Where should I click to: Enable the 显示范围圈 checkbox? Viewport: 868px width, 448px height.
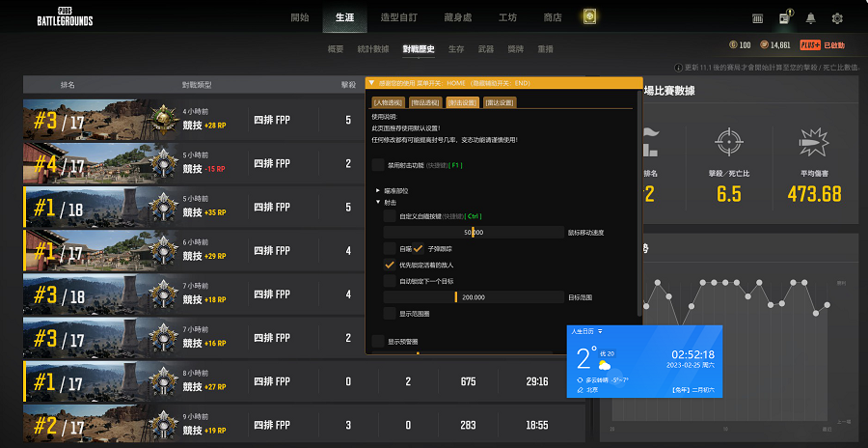390,313
